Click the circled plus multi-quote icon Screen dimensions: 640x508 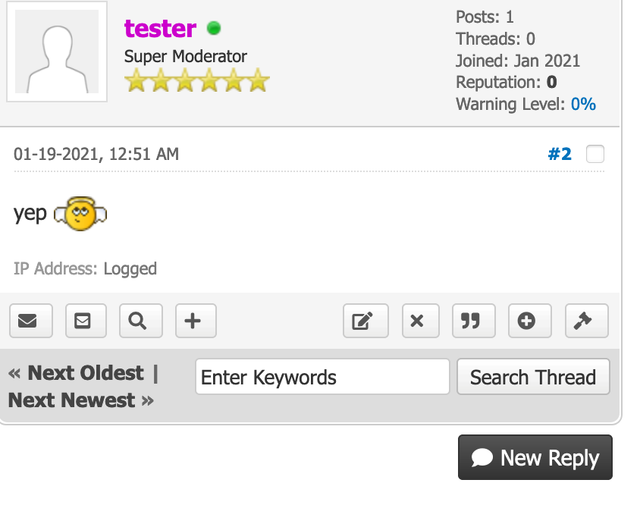529,321
